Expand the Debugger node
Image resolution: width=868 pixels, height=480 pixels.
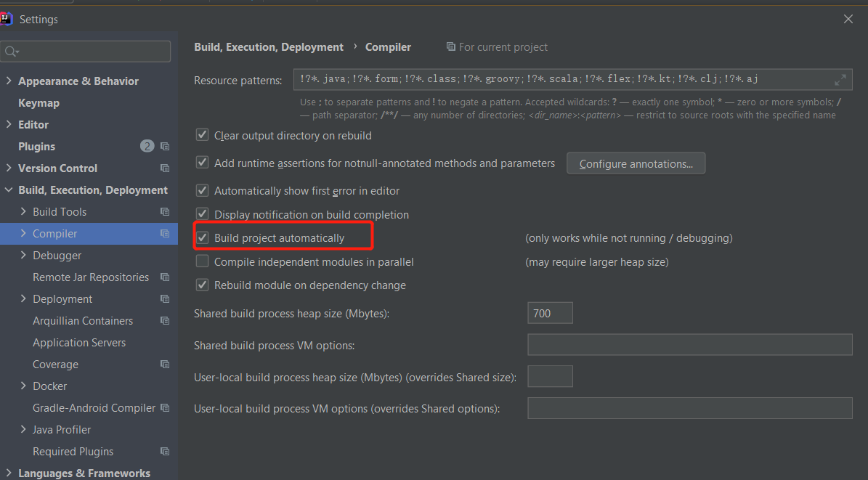tap(23, 255)
